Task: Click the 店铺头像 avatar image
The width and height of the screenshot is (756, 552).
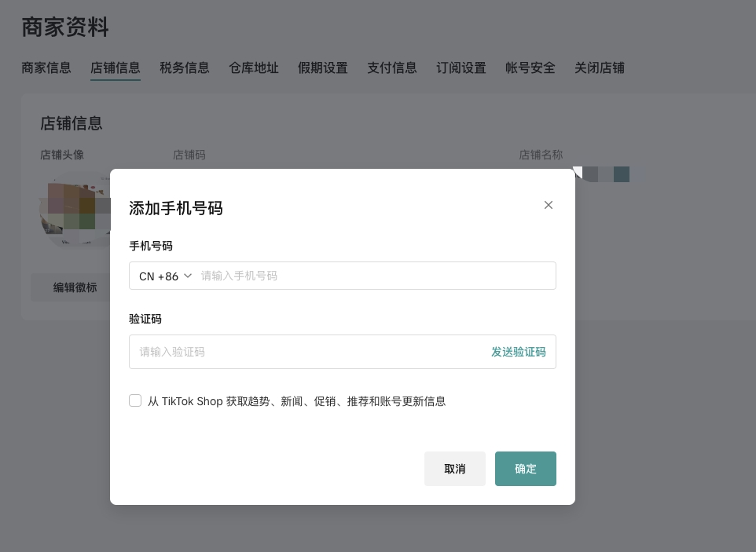Action: (74, 209)
